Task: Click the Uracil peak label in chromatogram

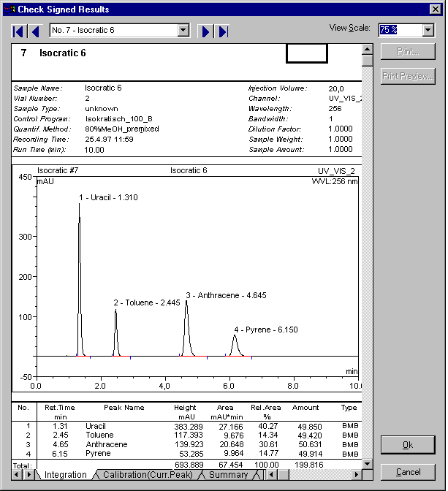Action: click(109, 197)
